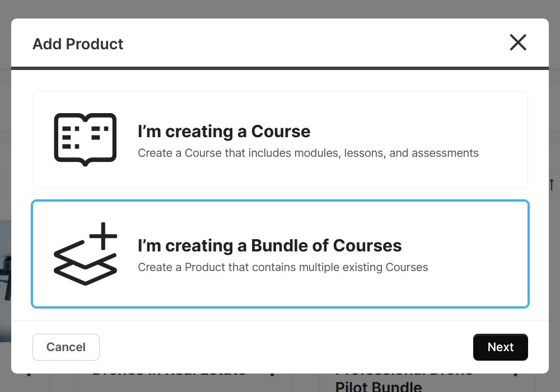
Task: Select the "I'm creating a Course" option card
Action: pos(280,139)
